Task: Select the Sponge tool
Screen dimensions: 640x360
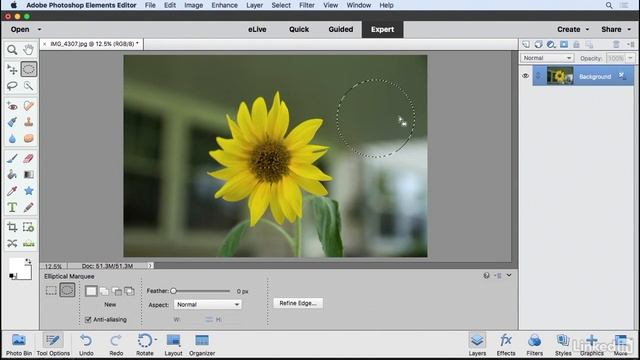Action: pyautogui.click(x=28, y=138)
